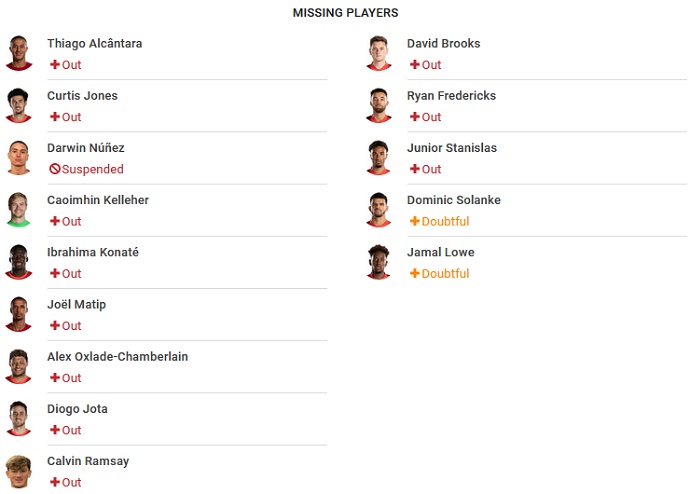Click Darwin Núñez's suspended icon
690x494 pixels.
click(x=55, y=169)
